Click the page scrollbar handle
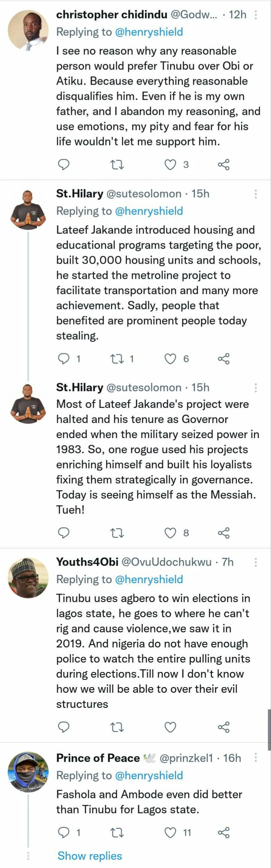271x868 pixels. 269,730
